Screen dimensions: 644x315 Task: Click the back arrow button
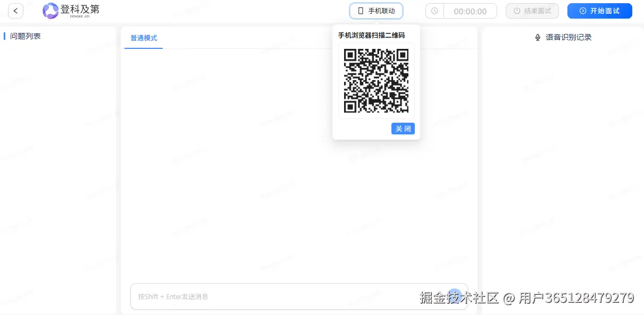[16, 11]
